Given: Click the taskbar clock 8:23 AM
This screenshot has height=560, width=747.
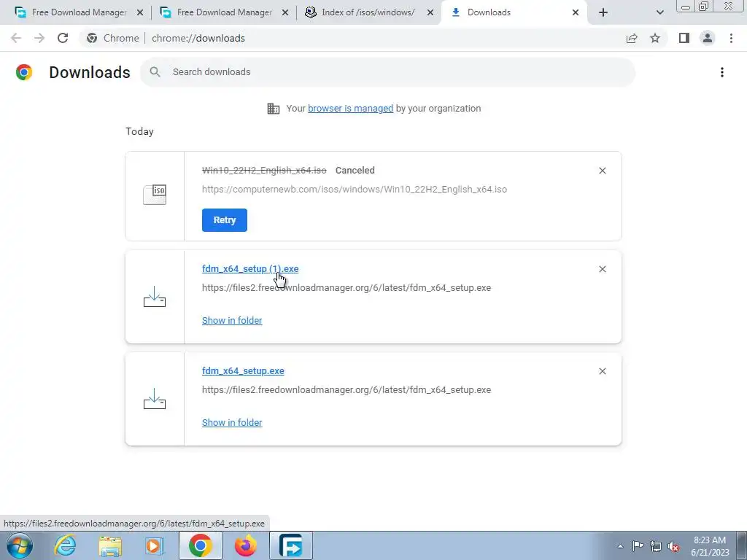Looking at the screenshot, I should pyautogui.click(x=710, y=540).
